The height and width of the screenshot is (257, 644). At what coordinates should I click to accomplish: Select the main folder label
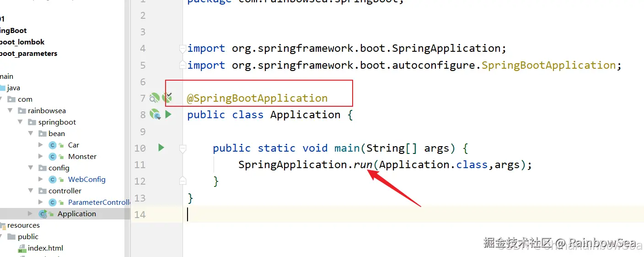click(6, 77)
